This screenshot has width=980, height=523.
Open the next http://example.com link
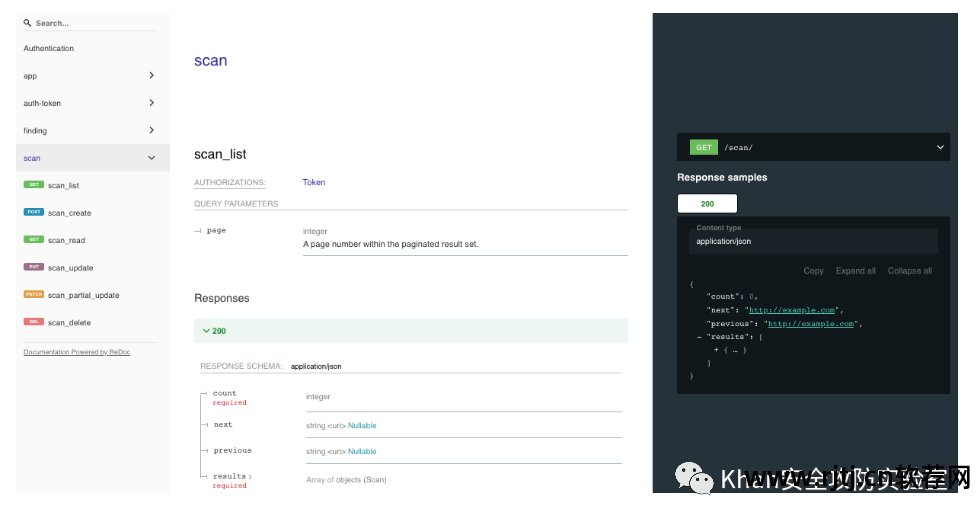click(792, 310)
